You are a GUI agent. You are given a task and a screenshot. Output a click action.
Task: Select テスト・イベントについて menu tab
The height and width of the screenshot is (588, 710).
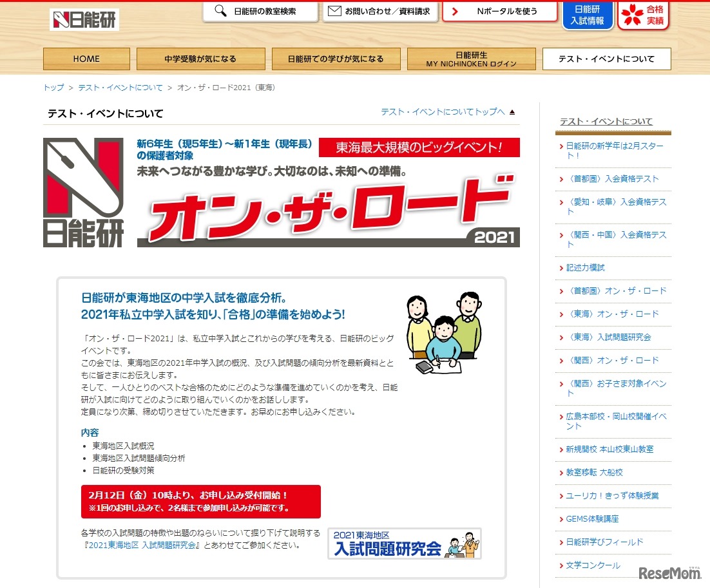pos(607,59)
